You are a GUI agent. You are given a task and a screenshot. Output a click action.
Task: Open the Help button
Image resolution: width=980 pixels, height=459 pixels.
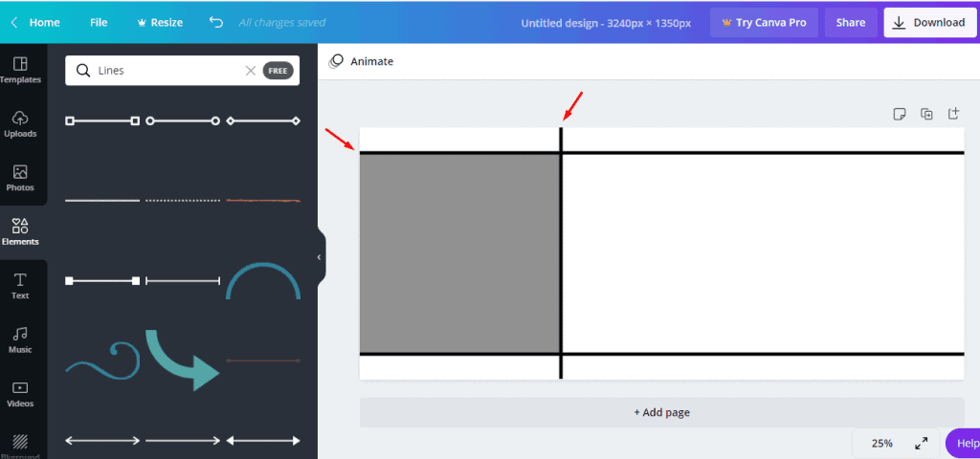pyautogui.click(x=963, y=444)
